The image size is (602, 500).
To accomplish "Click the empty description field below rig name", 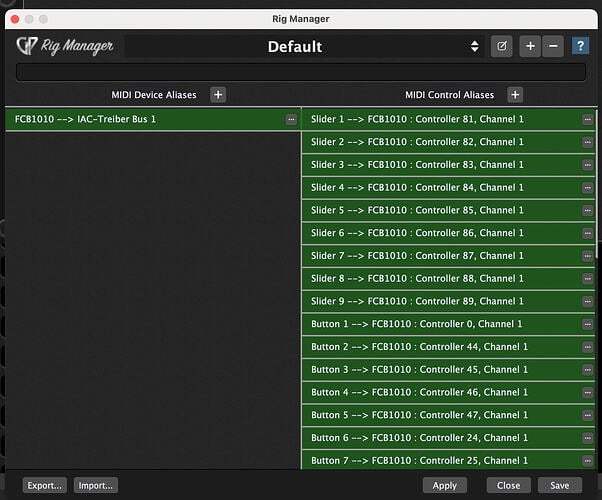I will pyautogui.click(x=301, y=72).
